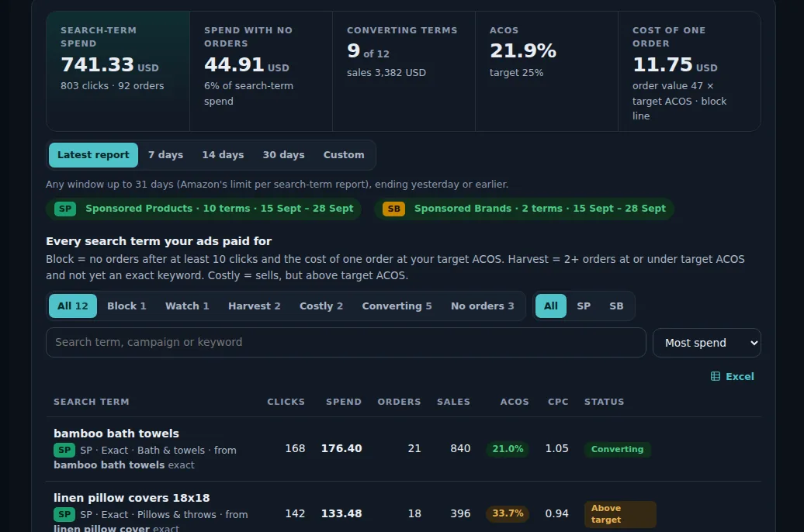This screenshot has width=804, height=532.
Task: Click the 142 clicks value
Action: point(295,513)
